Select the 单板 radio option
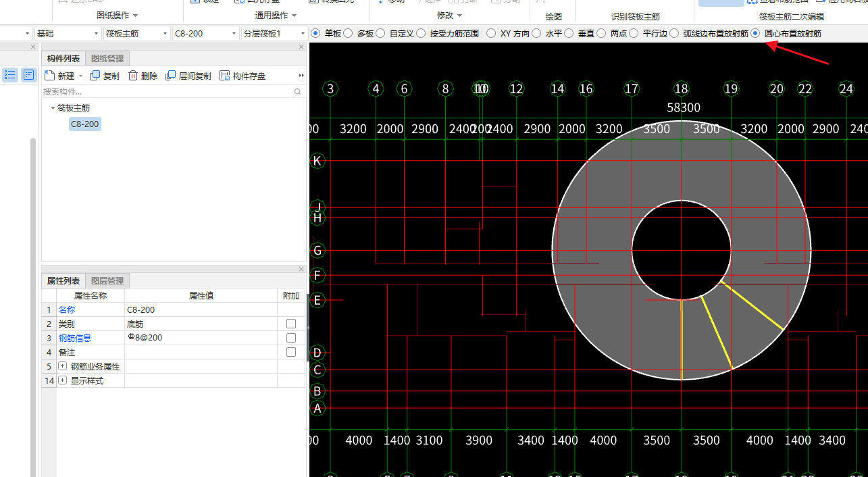This screenshot has width=868, height=477. pos(315,33)
